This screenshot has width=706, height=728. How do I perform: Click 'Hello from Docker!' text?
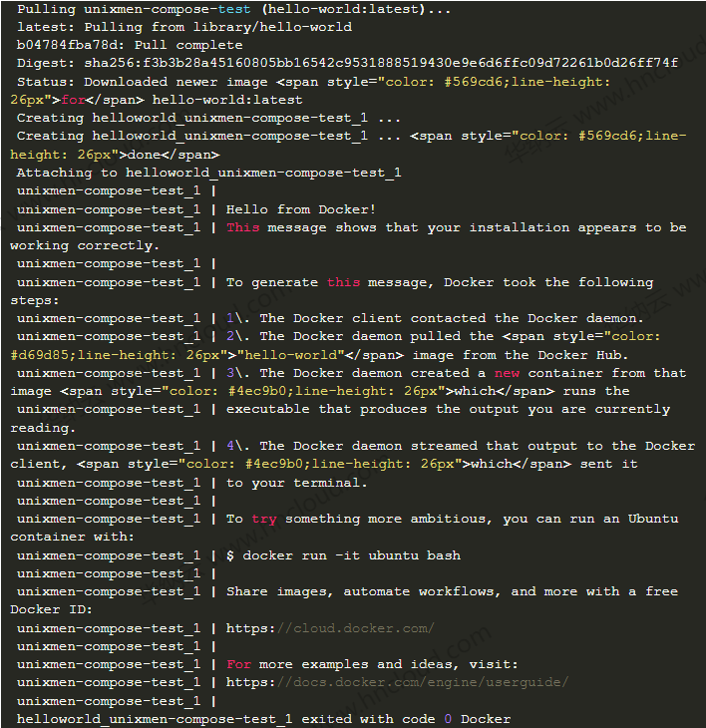click(301, 209)
